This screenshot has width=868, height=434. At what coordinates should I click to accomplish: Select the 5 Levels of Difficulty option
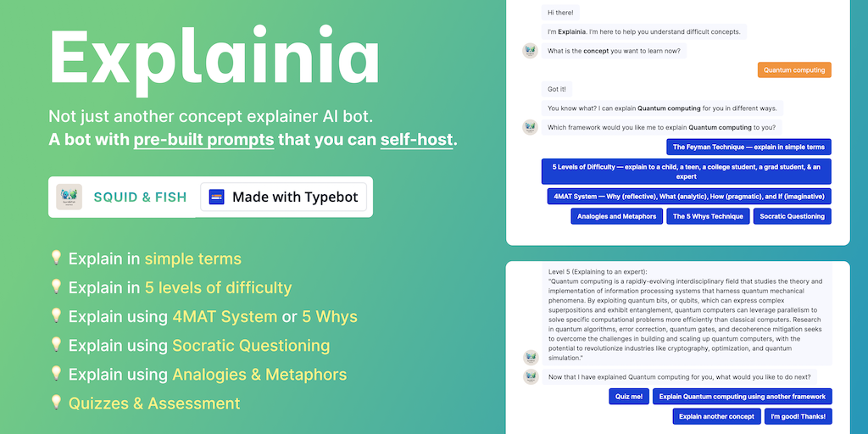[x=686, y=171]
